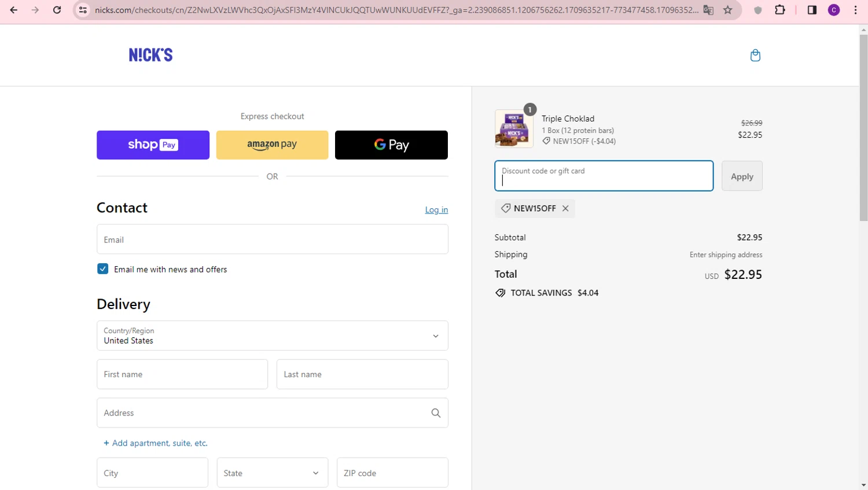Go back to the previous page
This screenshot has height=490, width=868.
pos(14,10)
